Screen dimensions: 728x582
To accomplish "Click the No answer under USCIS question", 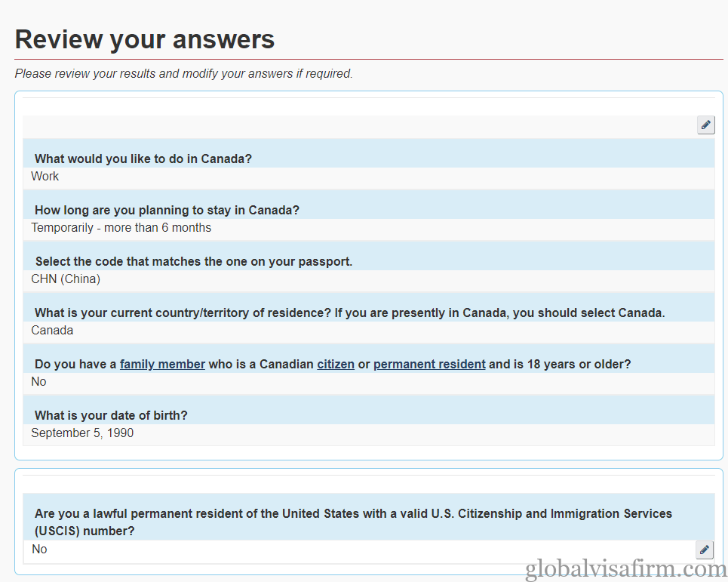I will pyautogui.click(x=39, y=550).
